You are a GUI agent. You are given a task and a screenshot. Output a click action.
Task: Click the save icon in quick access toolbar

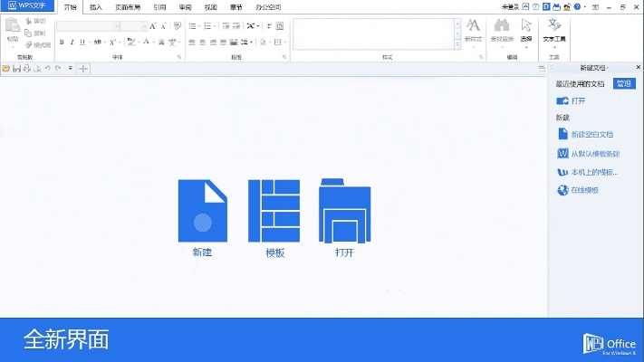[x=16, y=68]
